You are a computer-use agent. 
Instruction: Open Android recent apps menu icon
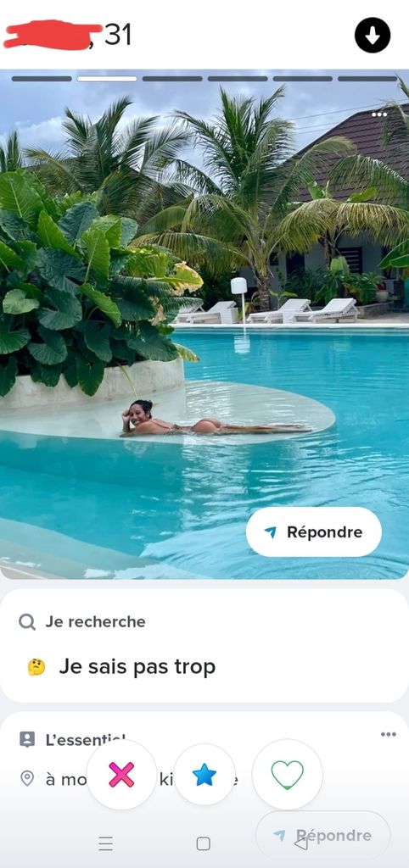(x=106, y=843)
